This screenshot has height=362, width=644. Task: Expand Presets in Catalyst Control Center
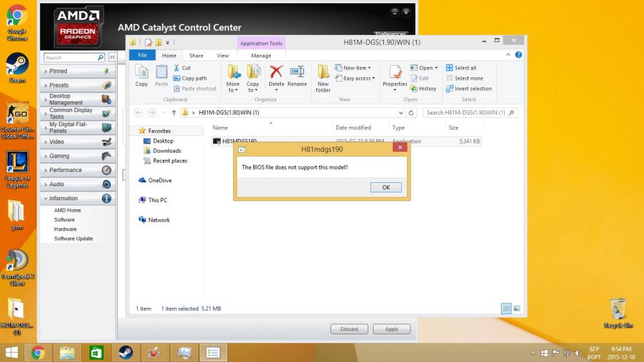click(x=77, y=85)
